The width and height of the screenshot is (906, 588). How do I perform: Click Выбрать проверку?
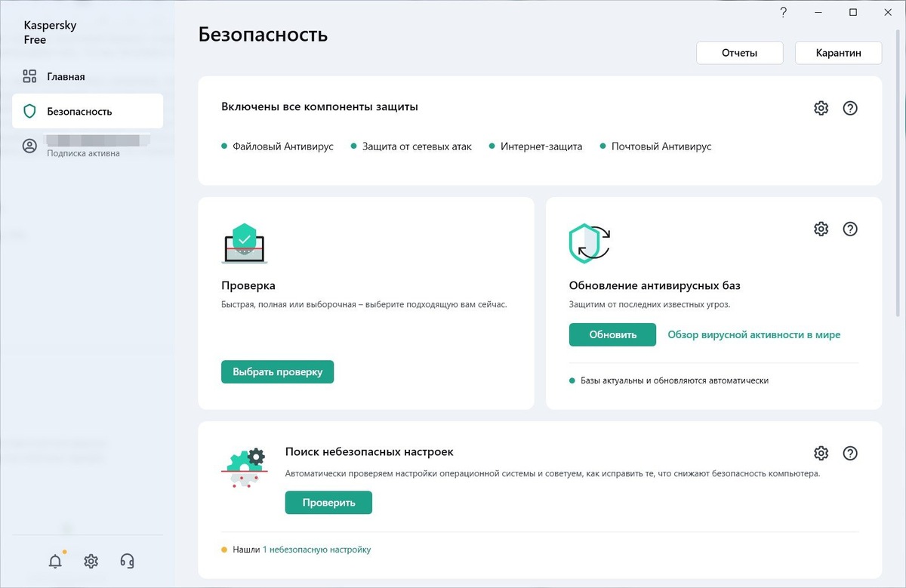[277, 371]
